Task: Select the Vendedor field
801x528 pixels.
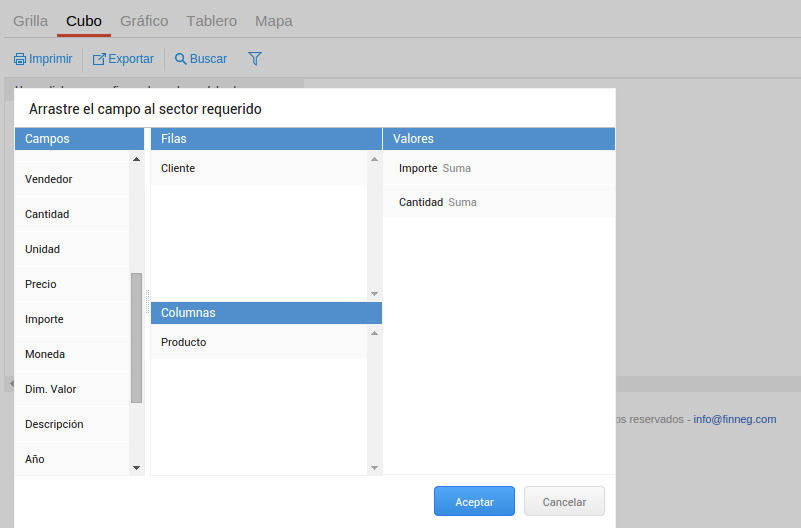Action: (x=48, y=179)
